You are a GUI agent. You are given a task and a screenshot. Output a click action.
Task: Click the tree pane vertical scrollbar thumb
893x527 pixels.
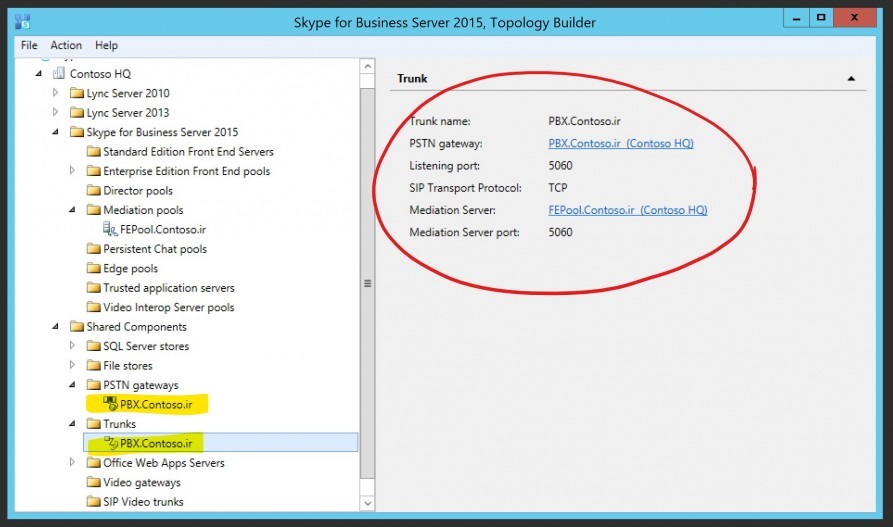368,283
